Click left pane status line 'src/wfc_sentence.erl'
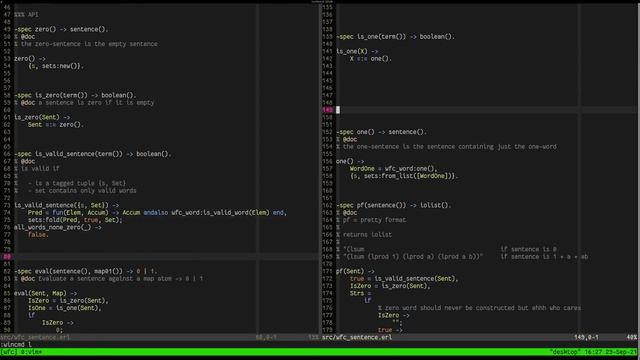Viewport: 640px width, 360px height. 35,338
